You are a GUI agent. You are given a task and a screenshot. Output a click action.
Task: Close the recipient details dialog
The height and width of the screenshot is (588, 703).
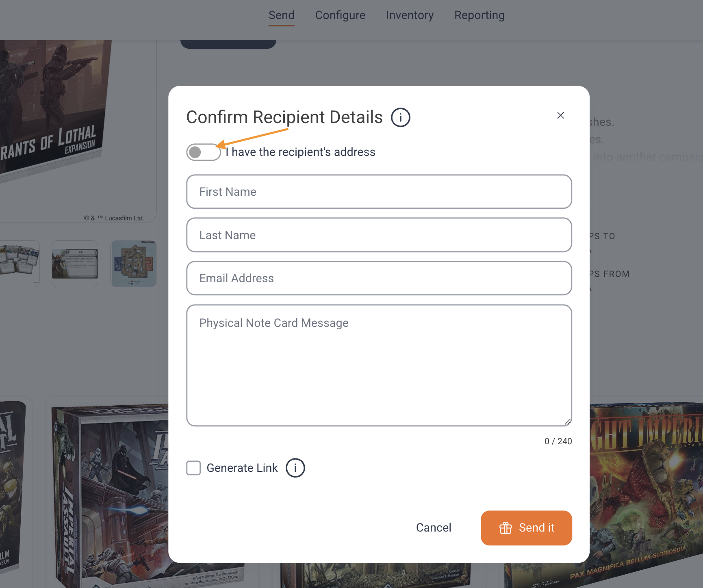tap(560, 115)
